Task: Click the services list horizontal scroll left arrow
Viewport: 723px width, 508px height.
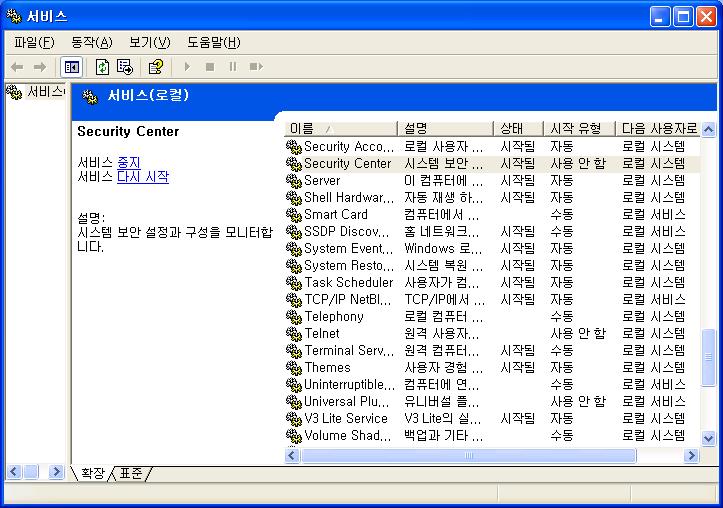Action: tap(292, 456)
